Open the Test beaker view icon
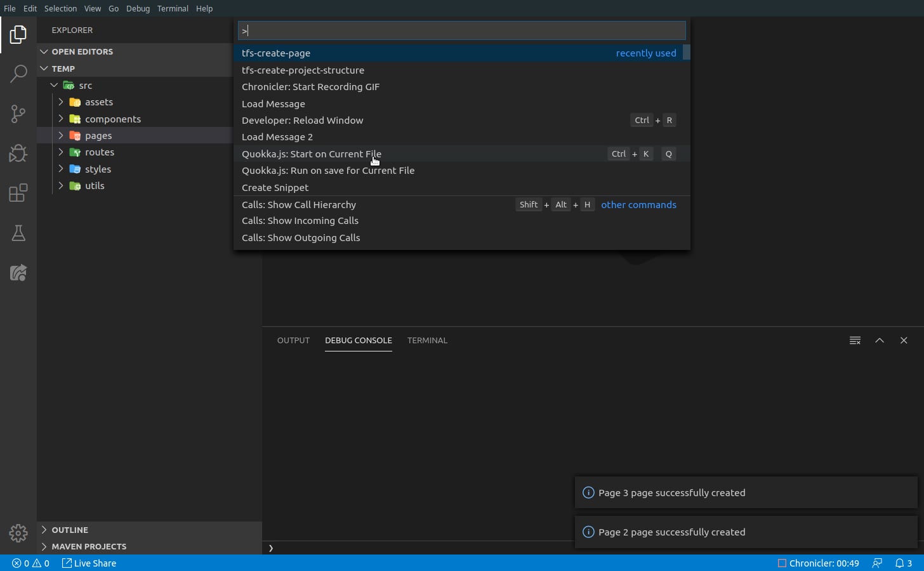924x571 pixels. pyautogui.click(x=18, y=233)
